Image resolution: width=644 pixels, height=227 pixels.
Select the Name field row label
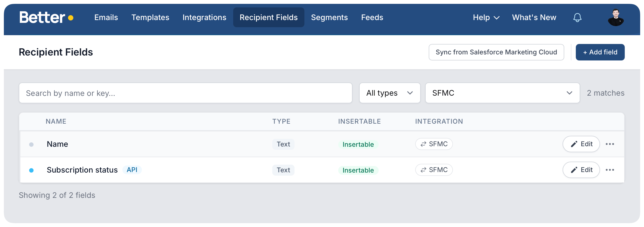57,144
